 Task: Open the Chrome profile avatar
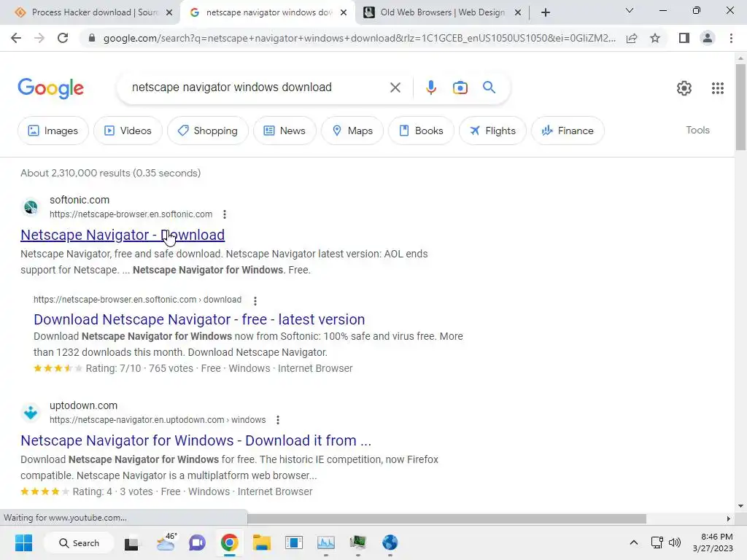pyautogui.click(x=708, y=38)
